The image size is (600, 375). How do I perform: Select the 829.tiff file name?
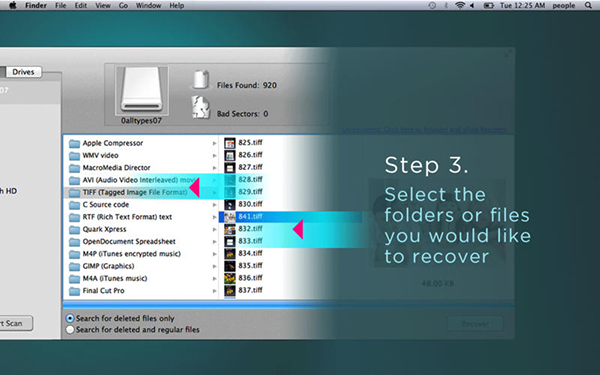click(250, 192)
